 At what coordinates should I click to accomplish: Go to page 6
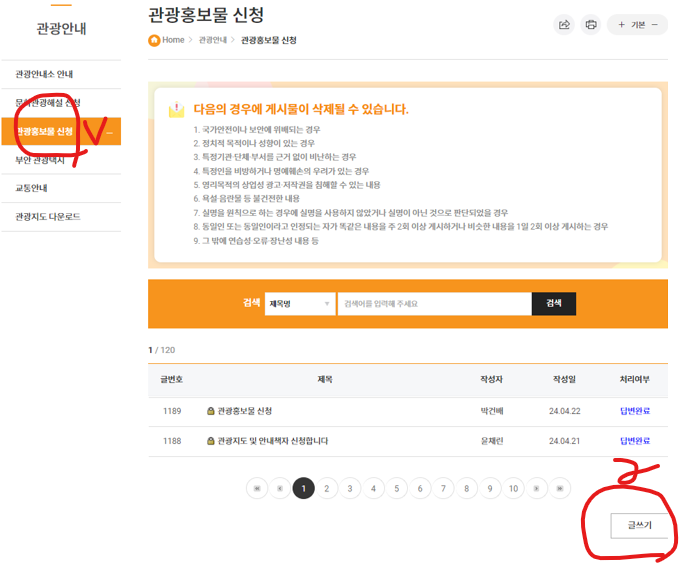click(420, 489)
